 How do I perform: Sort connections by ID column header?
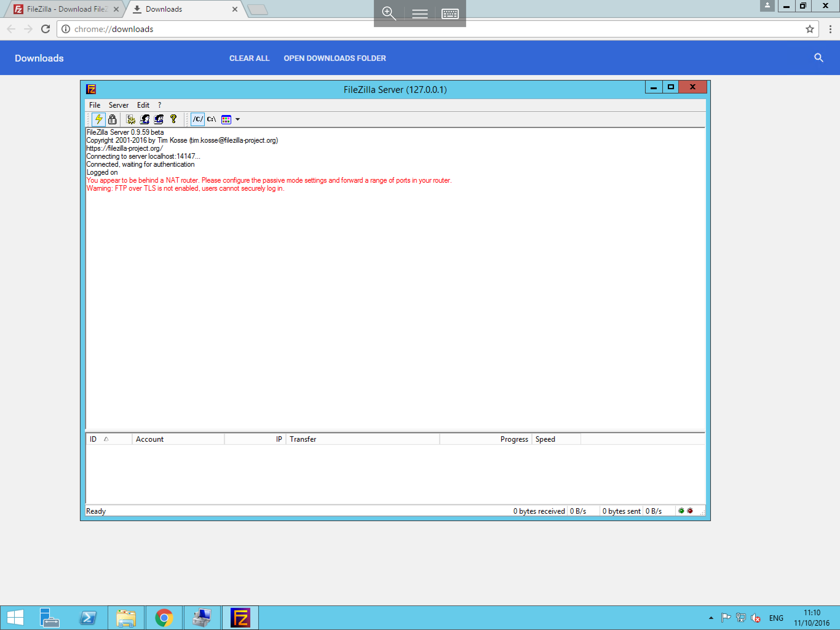[109, 439]
